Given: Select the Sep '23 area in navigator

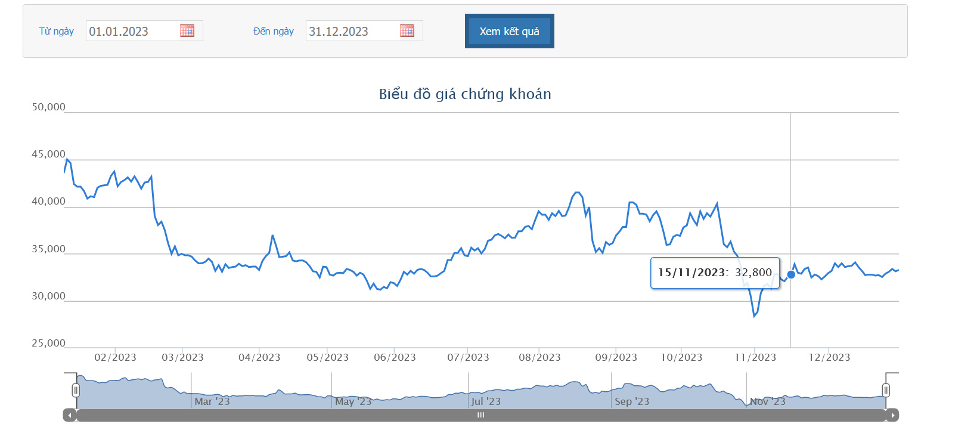Looking at the screenshot, I should (x=632, y=401).
